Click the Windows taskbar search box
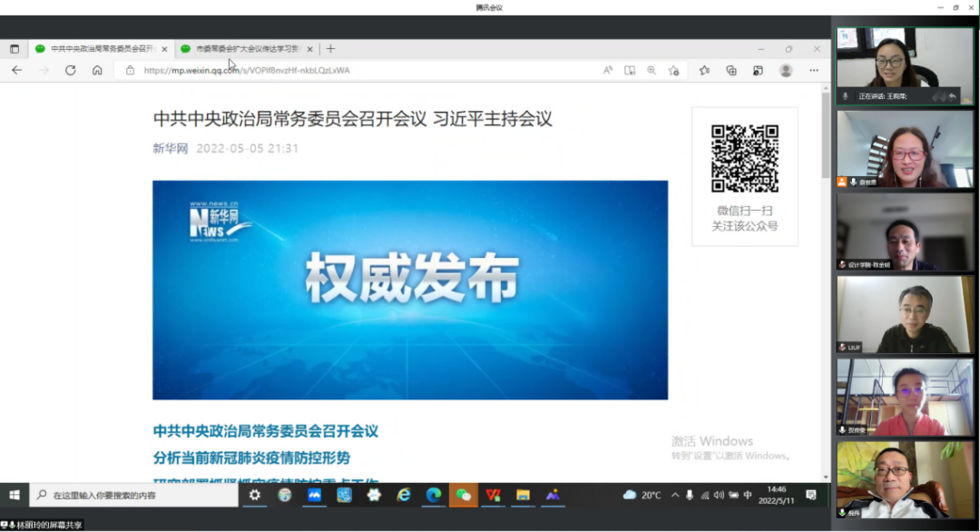The width and height of the screenshot is (980, 532). click(134, 495)
